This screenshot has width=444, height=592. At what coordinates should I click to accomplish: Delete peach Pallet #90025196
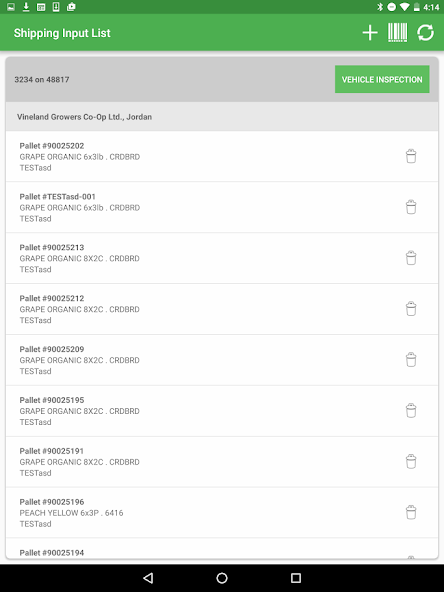411,513
